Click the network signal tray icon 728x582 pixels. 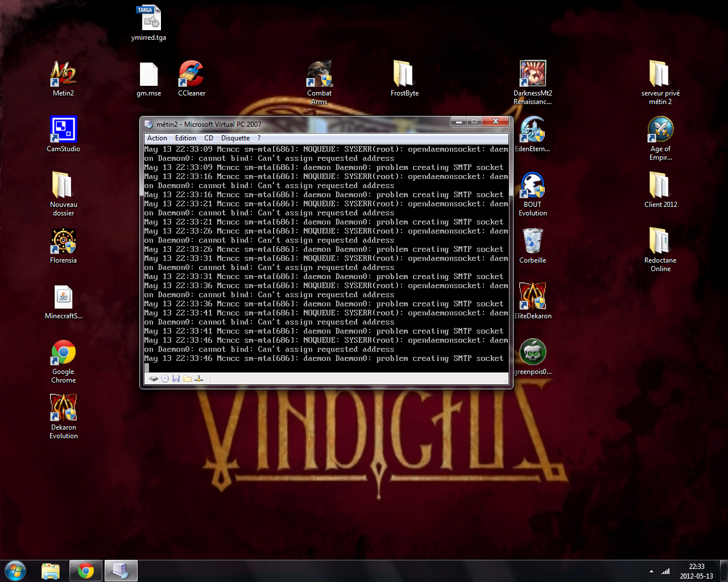coord(665,571)
